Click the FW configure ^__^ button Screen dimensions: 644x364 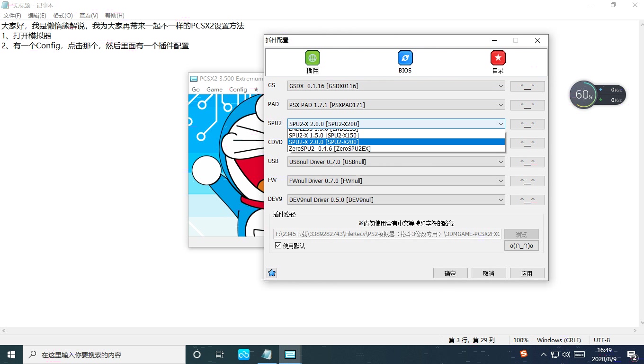528,181
